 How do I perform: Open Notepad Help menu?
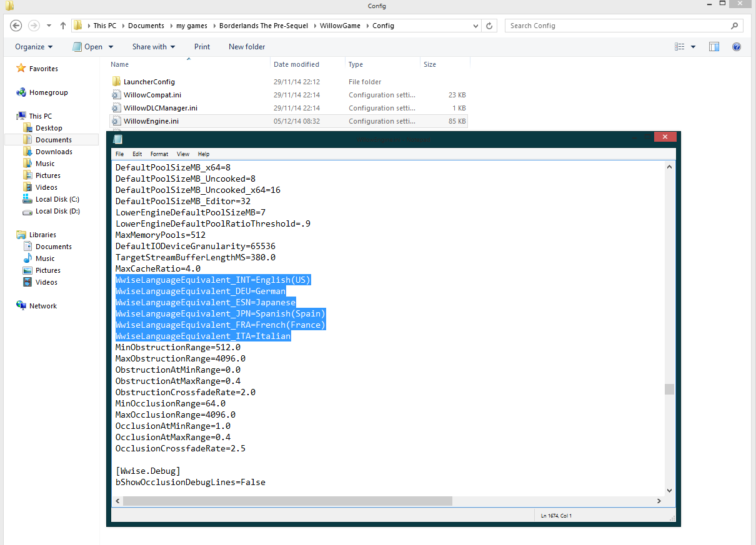click(204, 154)
